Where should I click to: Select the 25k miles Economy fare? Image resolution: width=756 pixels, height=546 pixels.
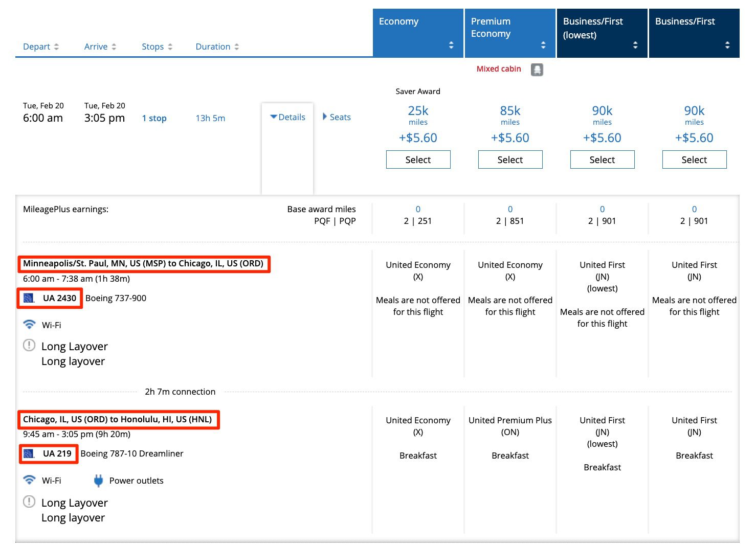point(418,160)
